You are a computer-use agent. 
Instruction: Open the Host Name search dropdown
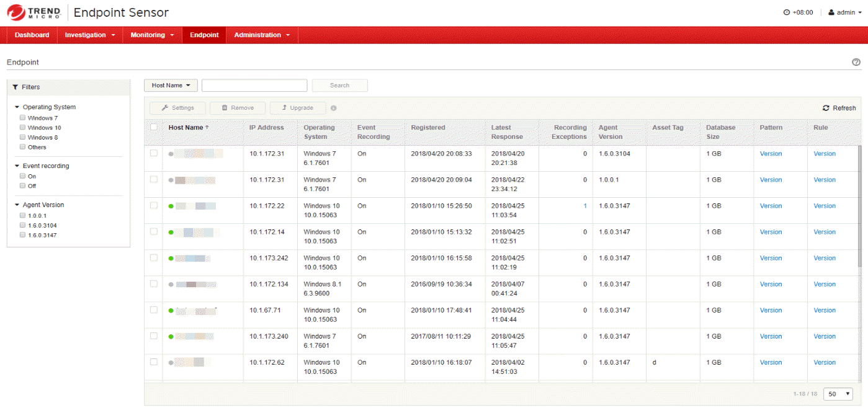171,86
